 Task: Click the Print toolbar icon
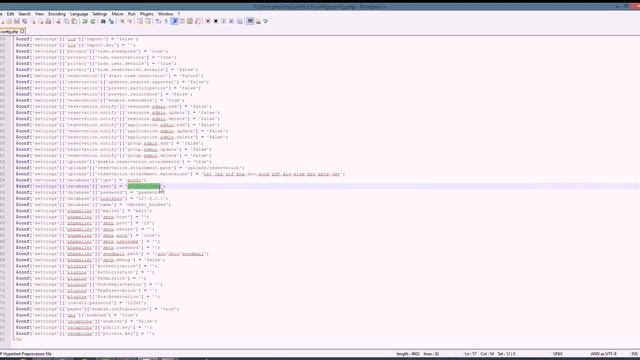[x=48, y=21]
